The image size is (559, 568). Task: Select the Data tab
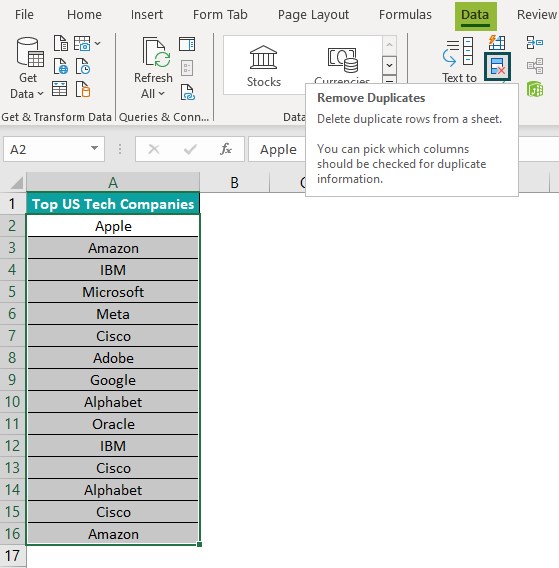[x=475, y=15]
